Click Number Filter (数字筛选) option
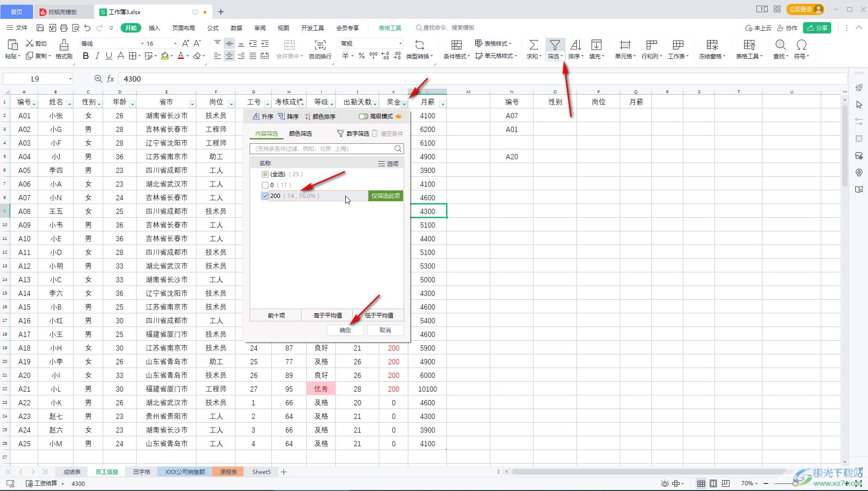The width and height of the screenshot is (868, 491). tap(353, 134)
